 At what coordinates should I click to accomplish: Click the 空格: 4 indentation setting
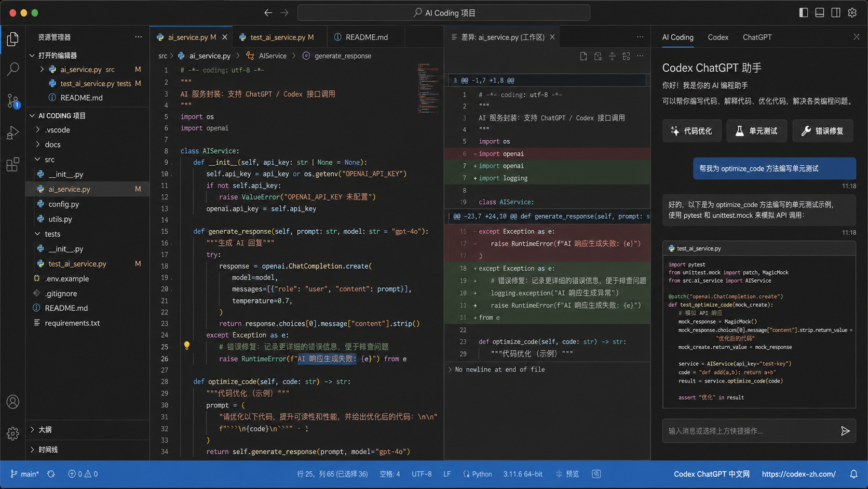point(389,474)
